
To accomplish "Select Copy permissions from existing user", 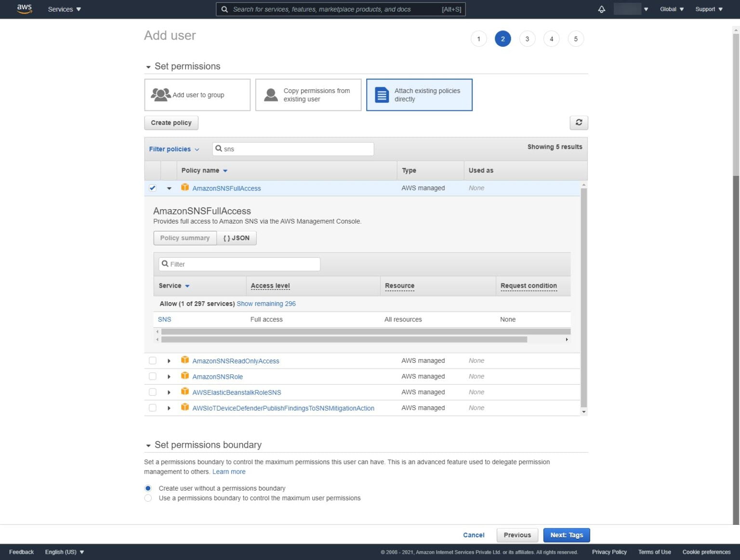I will 308,94.
